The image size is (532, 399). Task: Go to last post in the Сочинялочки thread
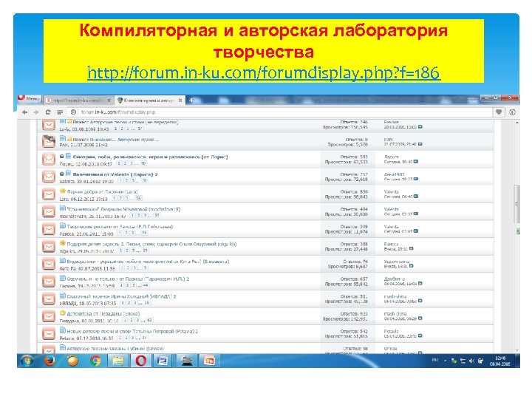tap(416, 214)
